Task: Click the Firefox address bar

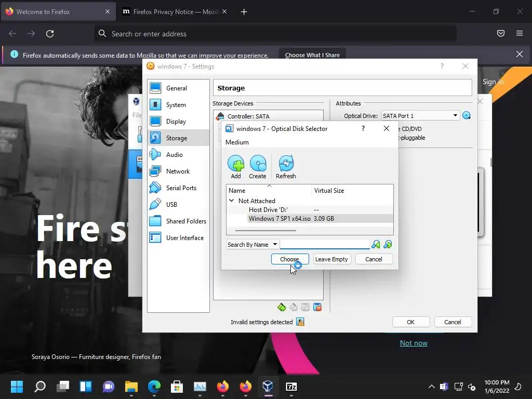Action: click(x=275, y=34)
